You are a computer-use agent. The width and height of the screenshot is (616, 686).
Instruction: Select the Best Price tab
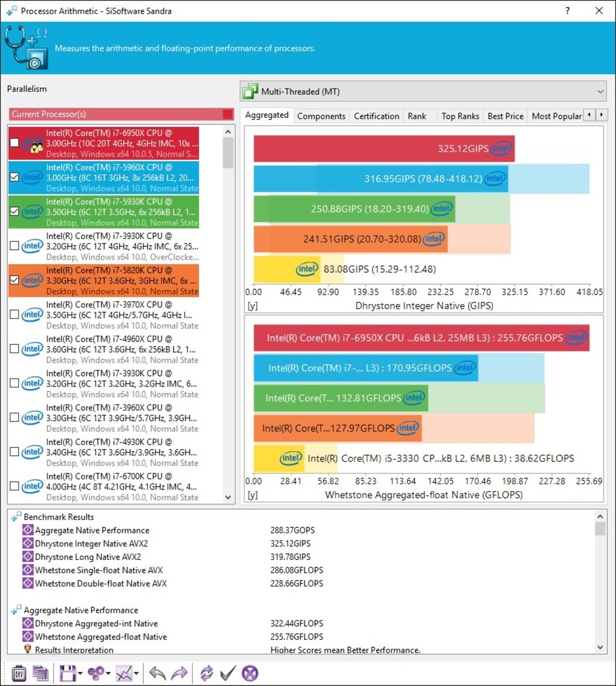[505, 116]
